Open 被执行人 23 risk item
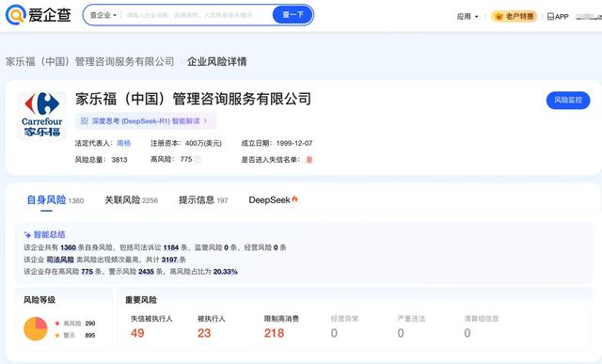The height and width of the screenshot is (364, 602). point(211,326)
